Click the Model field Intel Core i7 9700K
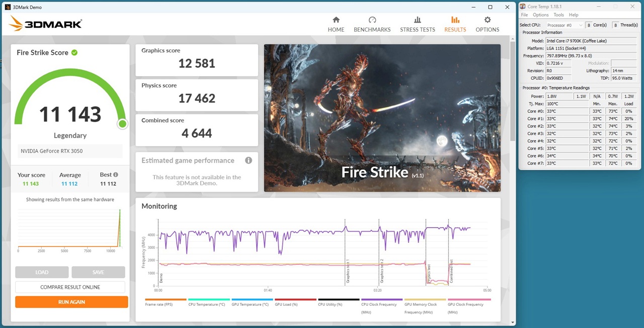Screen dimensions: 644x328 point(592,41)
